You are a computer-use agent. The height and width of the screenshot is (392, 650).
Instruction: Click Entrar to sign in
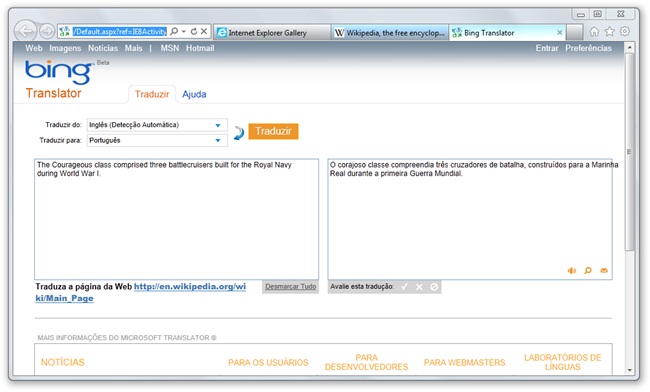(x=547, y=48)
